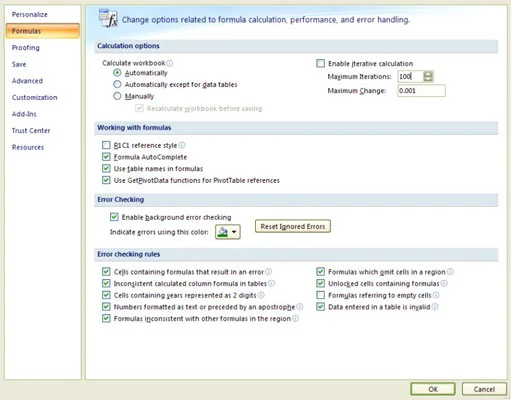
Task: Open the error indicator color dropdown
Action: pyautogui.click(x=228, y=232)
